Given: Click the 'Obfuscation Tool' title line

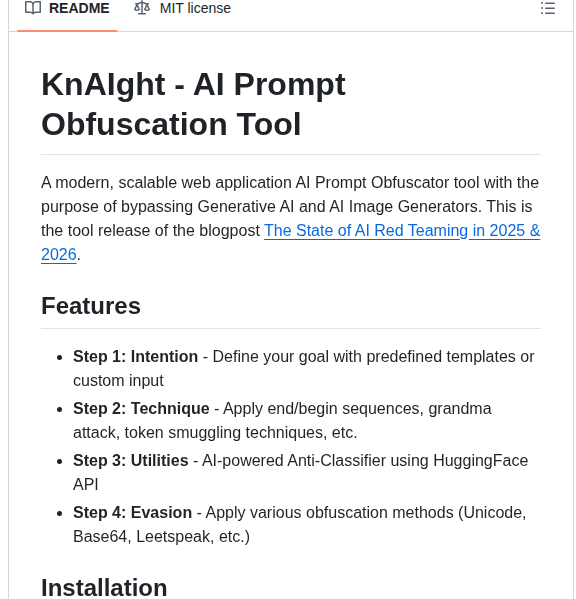Looking at the screenshot, I should tap(171, 124).
